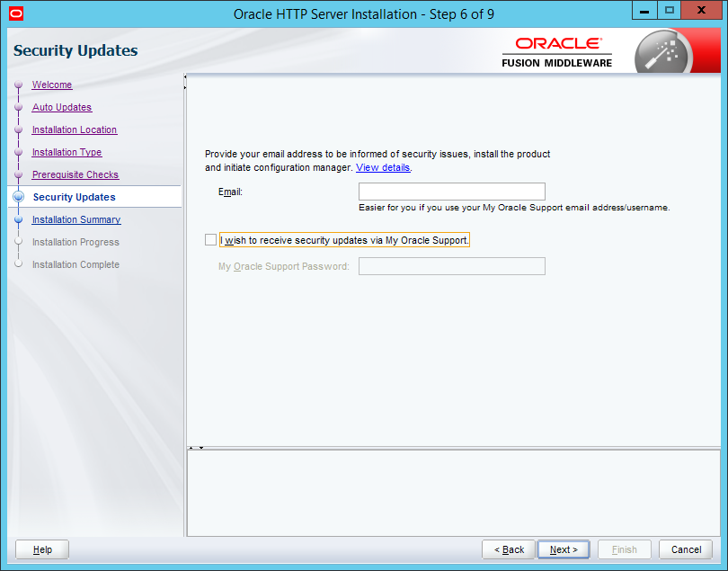This screenshot has width=728, height=571.
Task: Enable receiving security updates via My Oracle Support
Action: point(210,240)
